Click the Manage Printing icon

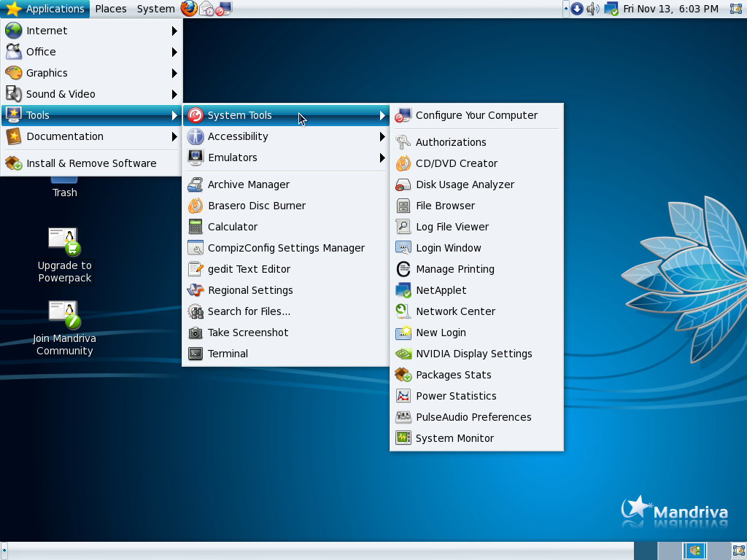tap(403, 269)
